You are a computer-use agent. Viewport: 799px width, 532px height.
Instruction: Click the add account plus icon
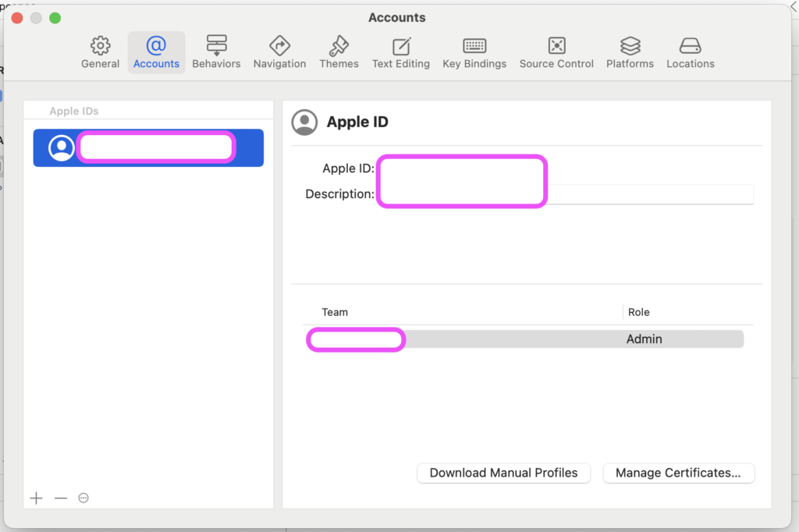pyautogui.click(x=36, y=498)
